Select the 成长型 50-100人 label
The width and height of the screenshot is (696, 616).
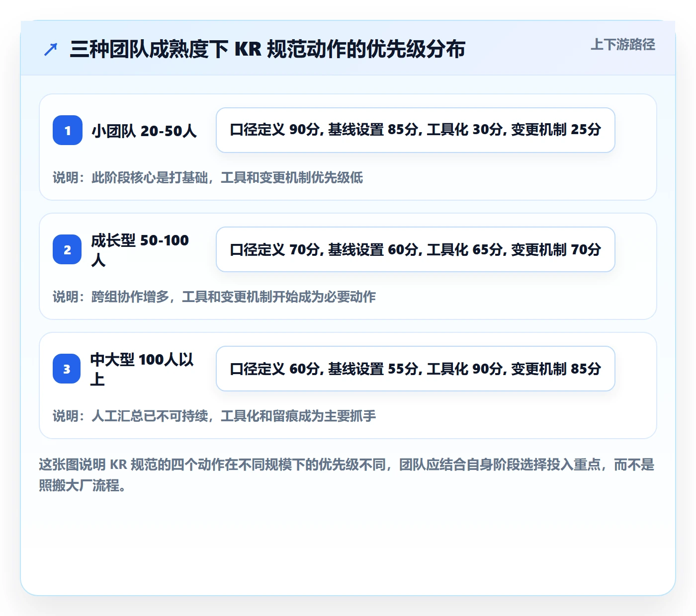click(140, 250)
